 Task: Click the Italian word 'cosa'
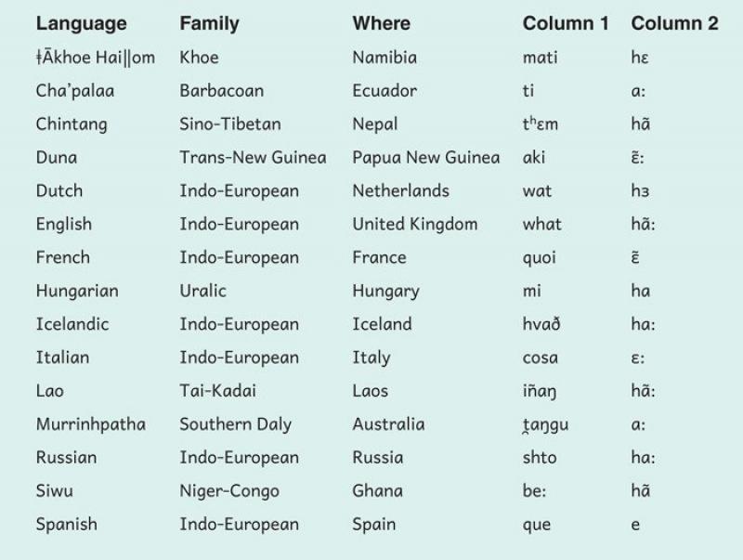pos(541,358)
